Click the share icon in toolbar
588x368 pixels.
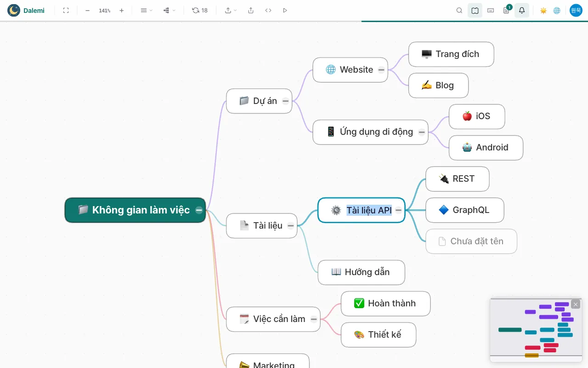[251, 10]
